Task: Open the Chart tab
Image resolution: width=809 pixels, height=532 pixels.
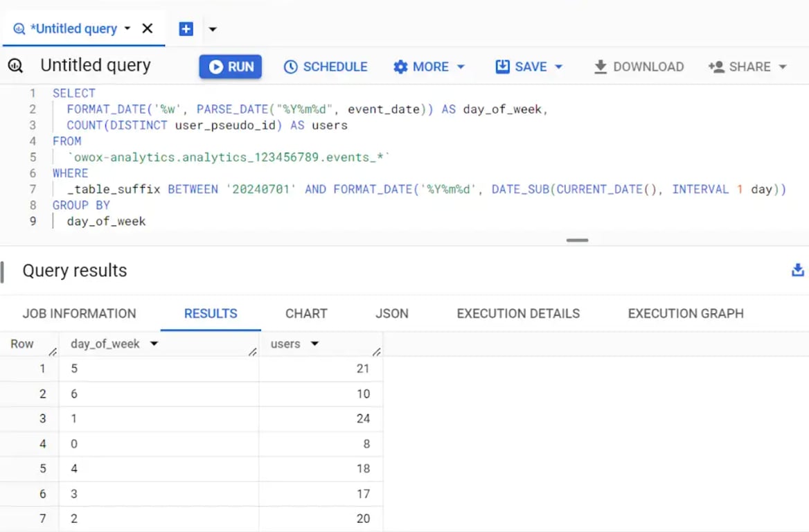Action: click(x=306, y=313)
